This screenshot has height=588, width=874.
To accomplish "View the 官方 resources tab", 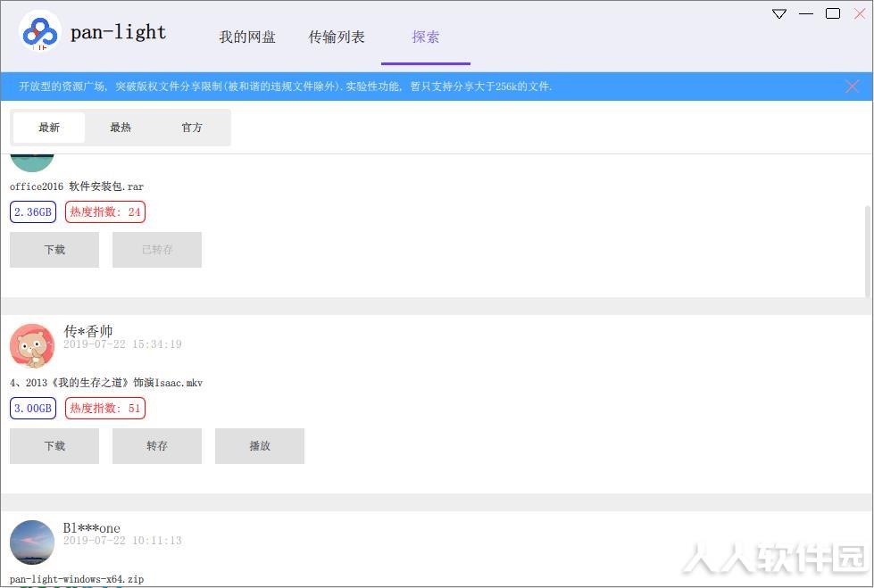I will (192, 128).
